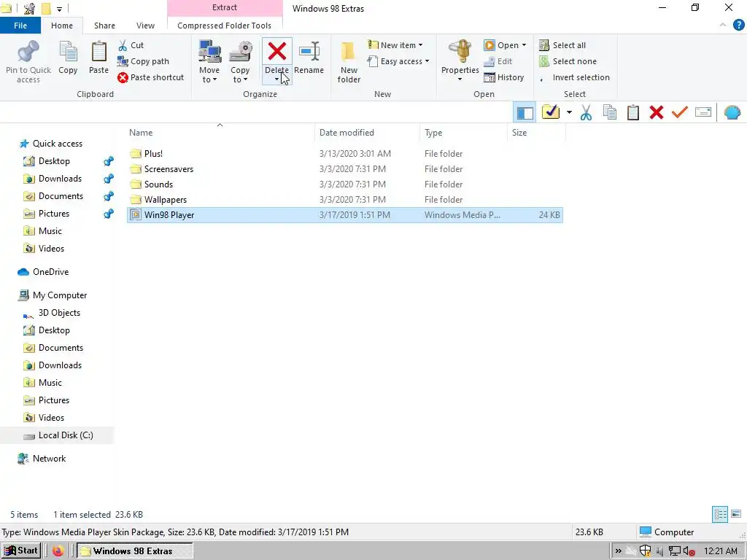This screenshot has width=747, height=560.
Task: Open OneDrive in the navigation pane
Action: [50, 272]
